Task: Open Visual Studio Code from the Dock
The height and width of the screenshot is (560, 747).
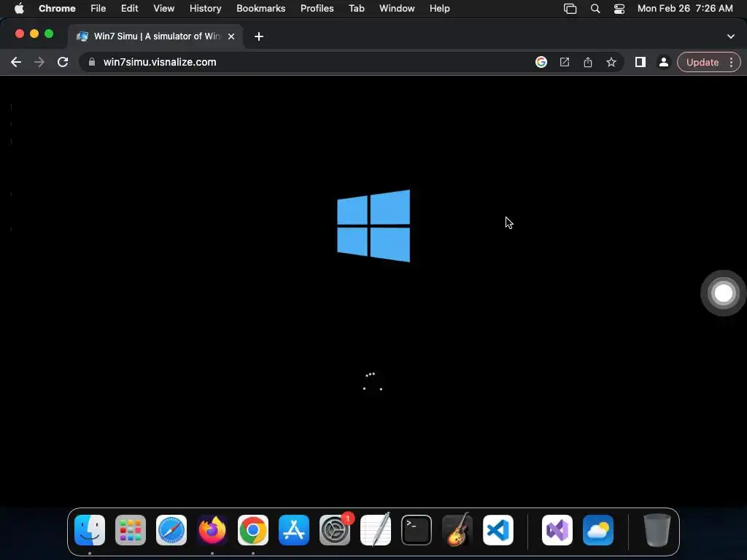Action: (x=498, y=530)
